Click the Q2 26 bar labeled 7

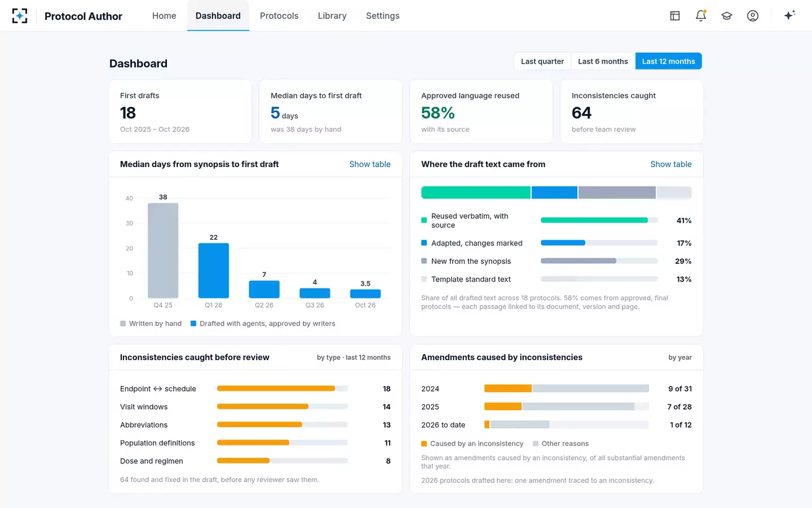264,289
